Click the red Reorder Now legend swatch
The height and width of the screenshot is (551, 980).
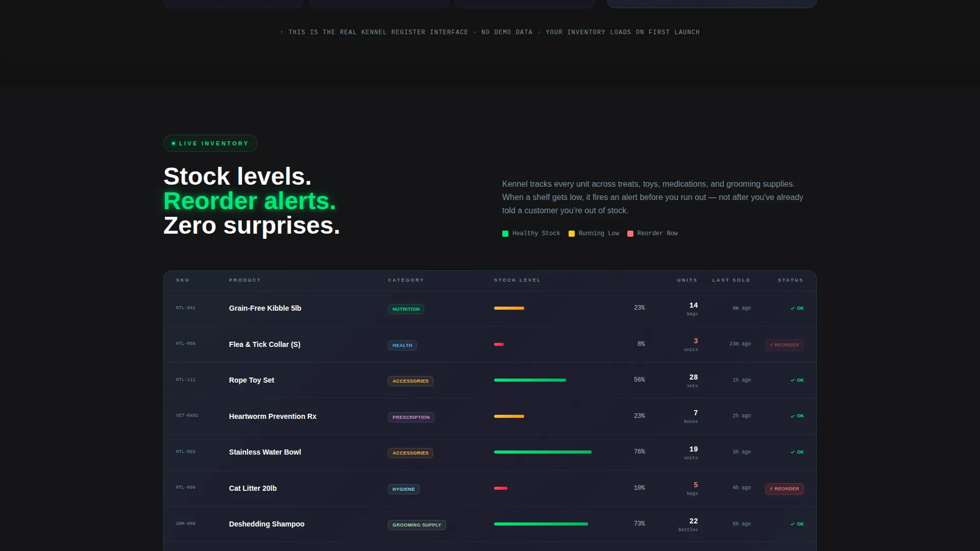point(630,234)
